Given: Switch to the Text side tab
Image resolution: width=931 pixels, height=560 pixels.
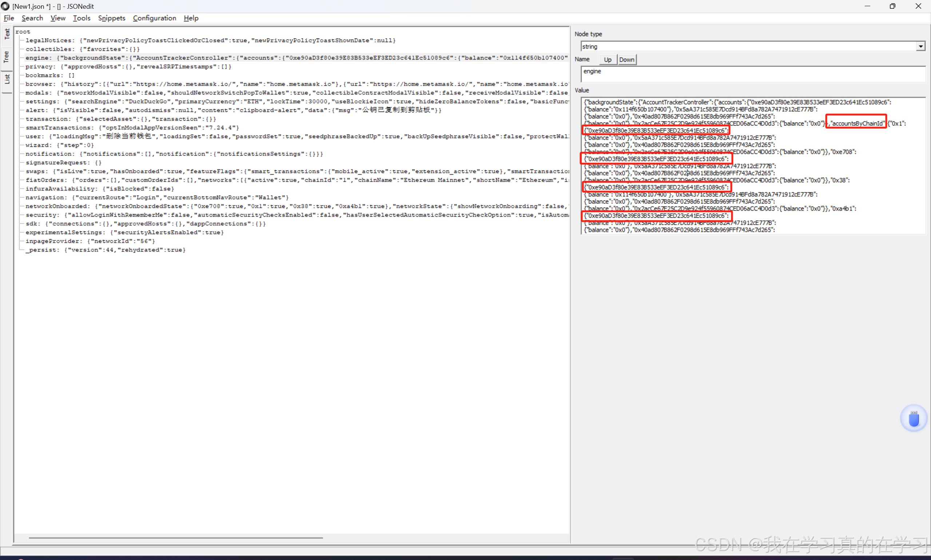Looking at the screenshot, I should (7, 34).
